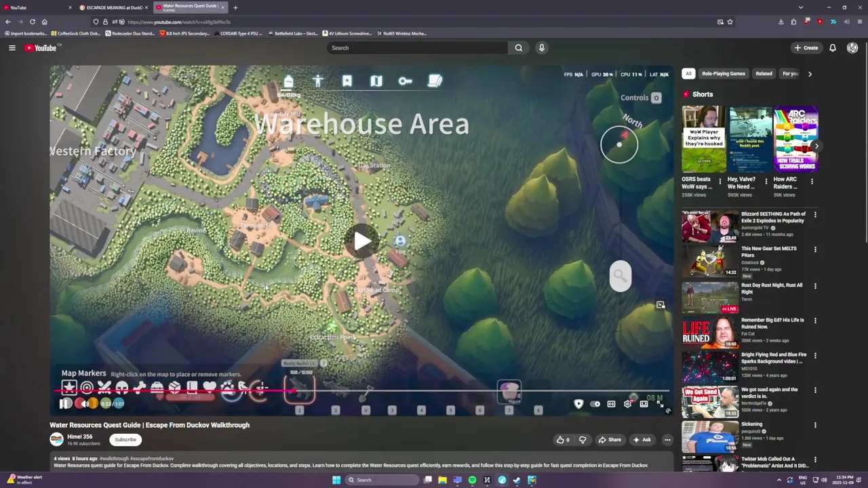868x488 pixels.
Task: Open the Blizzard SEETHING video thumbnail
Action: (x=710, y=226)
